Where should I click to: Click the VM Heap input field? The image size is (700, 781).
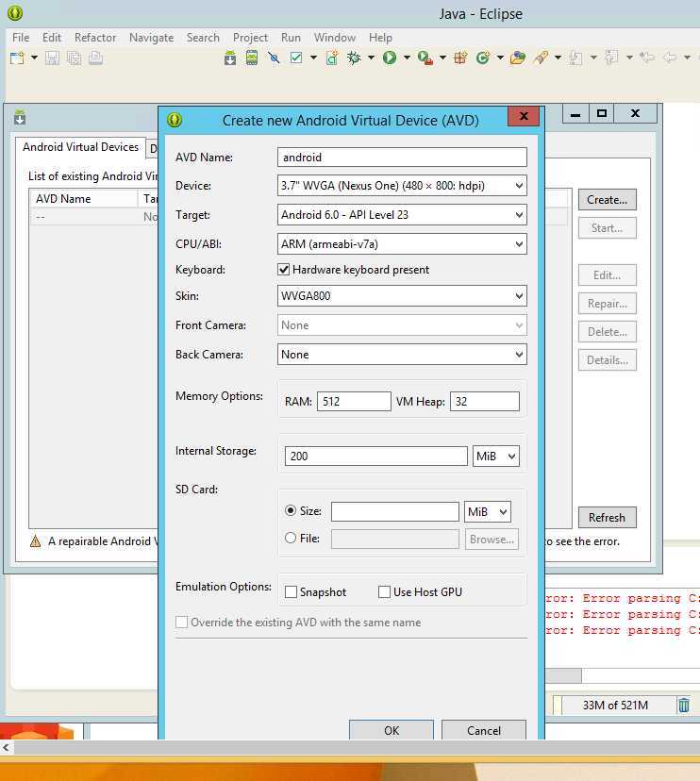tap(485, 402)
